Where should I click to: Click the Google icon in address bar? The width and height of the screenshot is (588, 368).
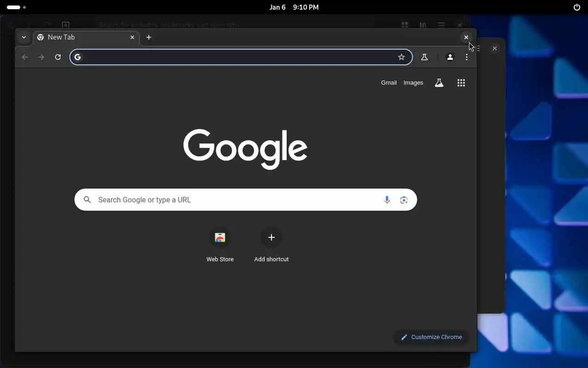tap(78, 57)
